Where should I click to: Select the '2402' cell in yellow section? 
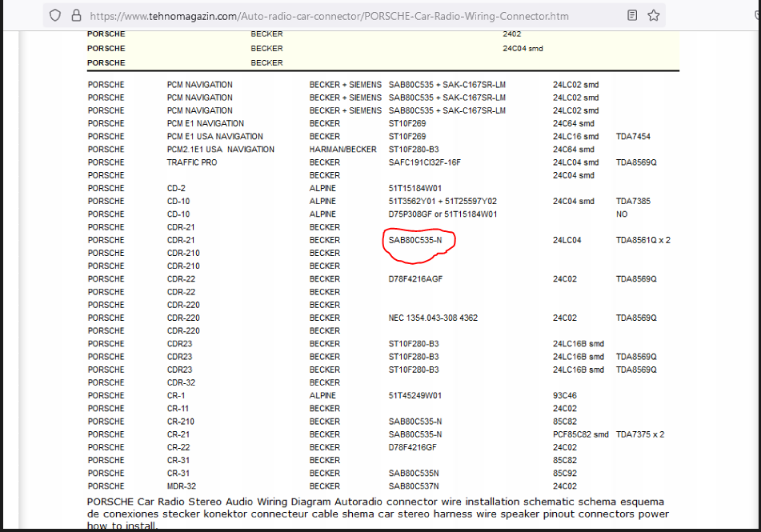(512, 34)
